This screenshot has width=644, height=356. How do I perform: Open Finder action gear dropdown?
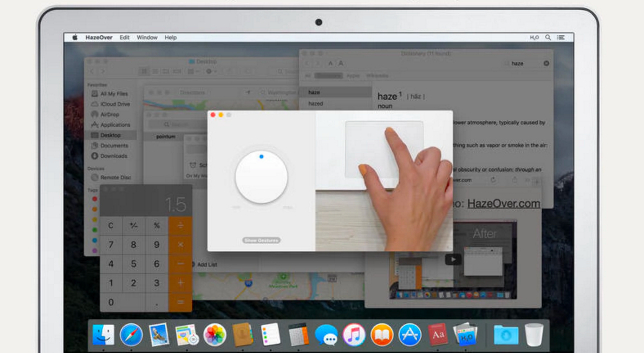[211, 71]
